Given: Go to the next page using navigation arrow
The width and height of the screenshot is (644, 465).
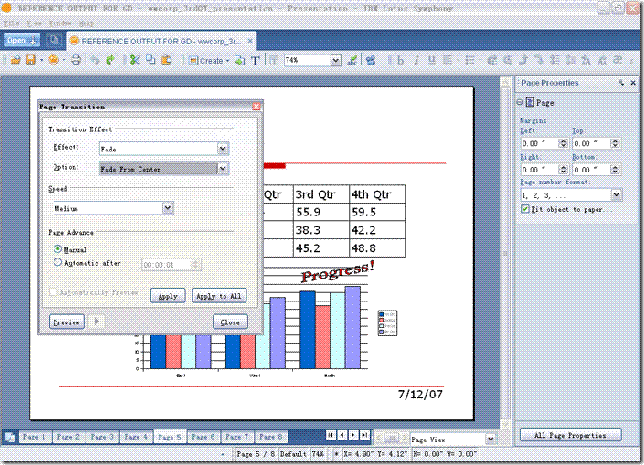Looking at the screenshot, I should [353, 436].
